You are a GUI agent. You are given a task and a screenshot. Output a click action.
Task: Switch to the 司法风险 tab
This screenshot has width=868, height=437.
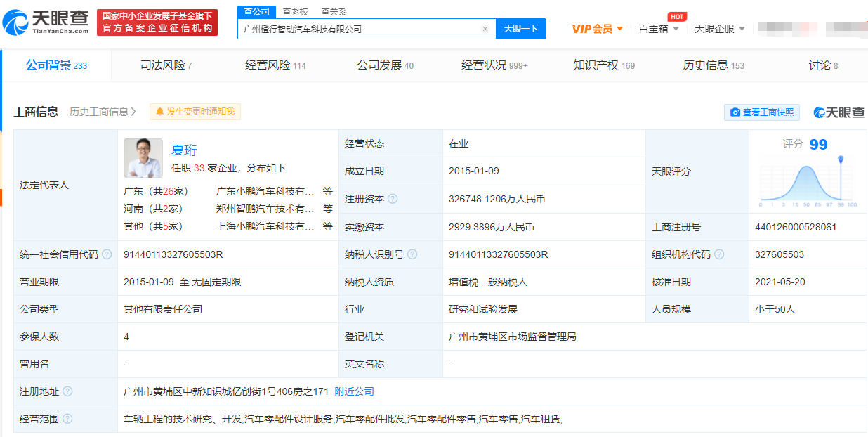coord(166,65)
